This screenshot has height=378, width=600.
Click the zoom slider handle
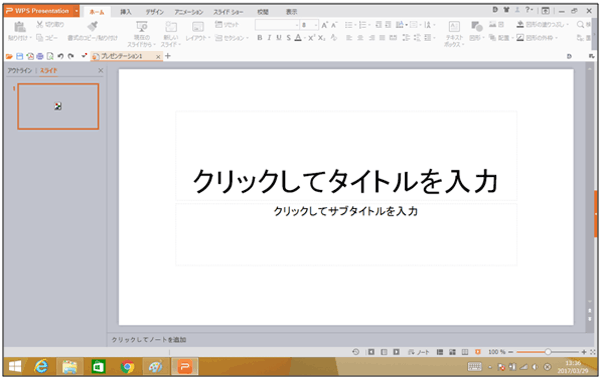click(548, 352)
